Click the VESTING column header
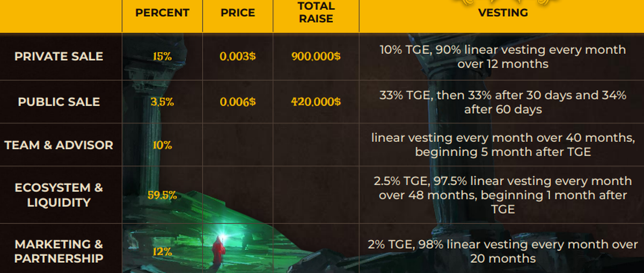This screenshot has height=273, width=644. (x=503, y=13)
